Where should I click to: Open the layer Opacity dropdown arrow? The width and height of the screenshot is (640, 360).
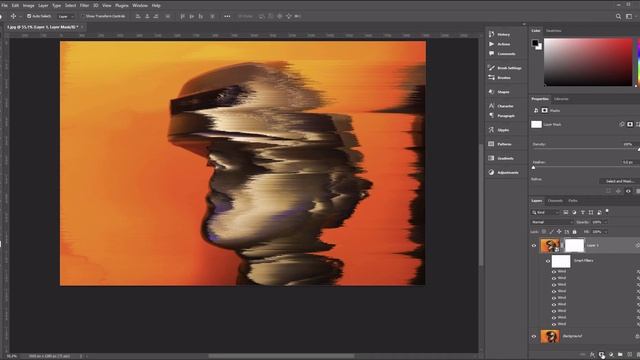point(605,222)
